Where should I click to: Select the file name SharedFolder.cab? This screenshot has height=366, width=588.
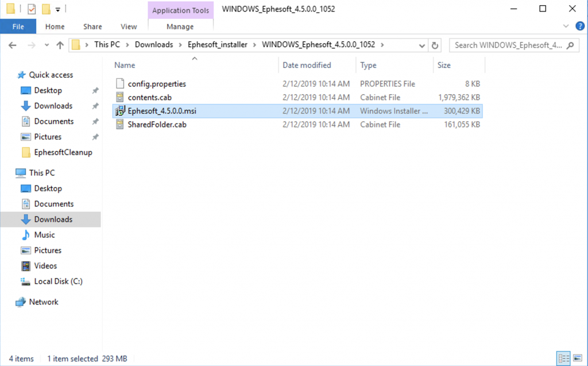(x=157, y=124)
